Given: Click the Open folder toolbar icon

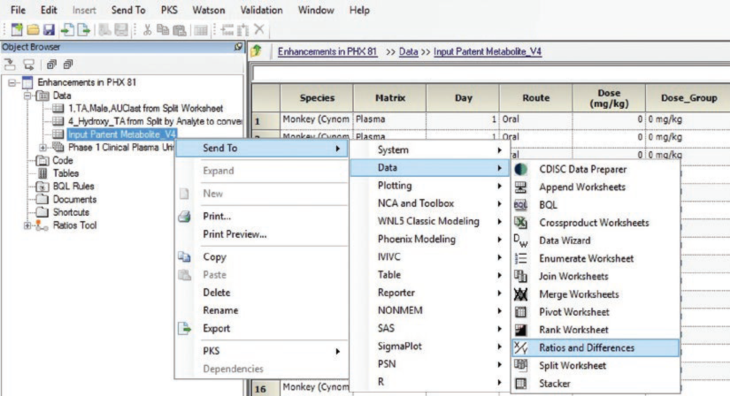Looking at the screenshot, I should click(33, 30).
